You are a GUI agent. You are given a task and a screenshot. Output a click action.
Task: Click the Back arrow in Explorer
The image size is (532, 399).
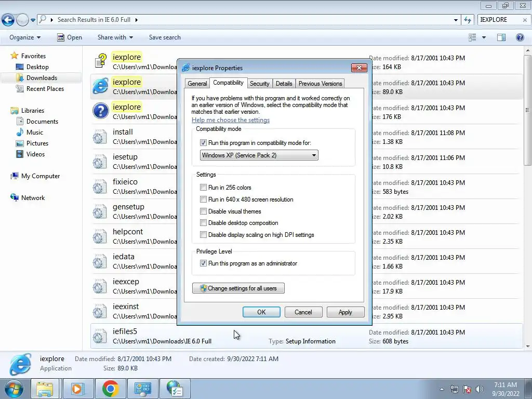8,20
